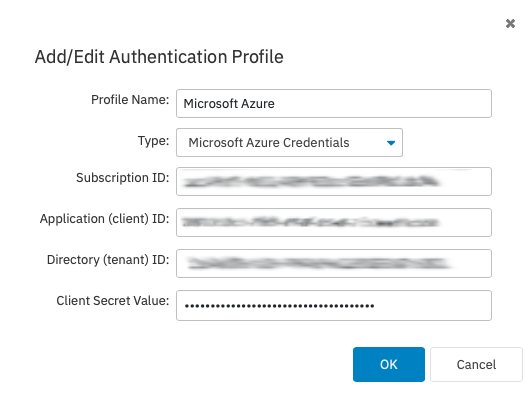Click the Application (client) ID label
The image size is (531, 394).
point(105,219)
